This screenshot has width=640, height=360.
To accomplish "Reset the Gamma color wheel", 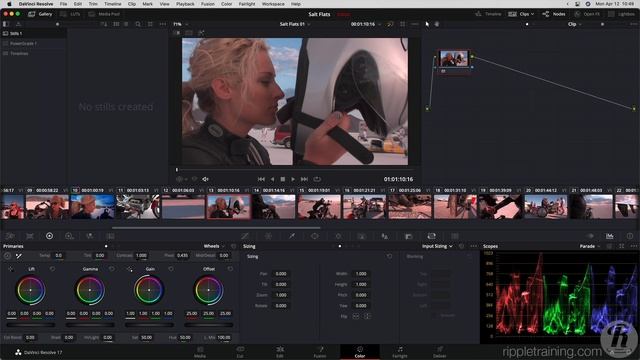I will click(x=111, y=269).
